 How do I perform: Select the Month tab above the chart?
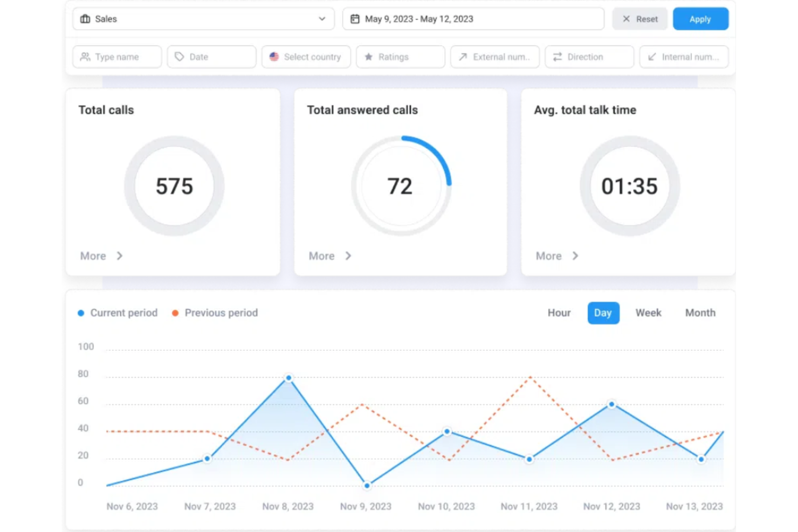[x=700, y=313]
